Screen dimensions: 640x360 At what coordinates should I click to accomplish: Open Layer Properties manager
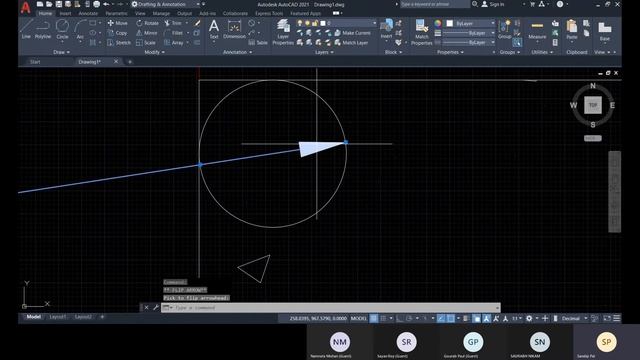283,32
